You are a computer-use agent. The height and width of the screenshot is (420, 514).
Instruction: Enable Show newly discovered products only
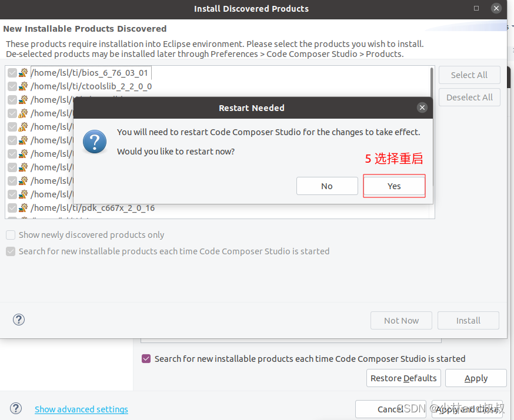[x=11, y=235]
